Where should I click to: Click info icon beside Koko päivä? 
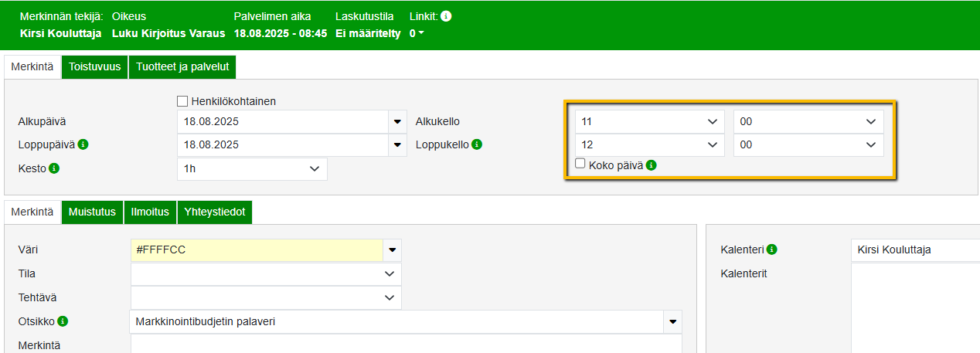pyautogui.click(x=652, y=165)
